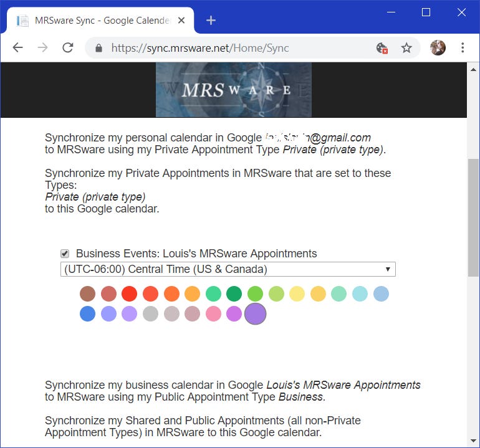Open the Chrome three-dot menu
This screenshot has width=480, height=448.
click(463, 48)
